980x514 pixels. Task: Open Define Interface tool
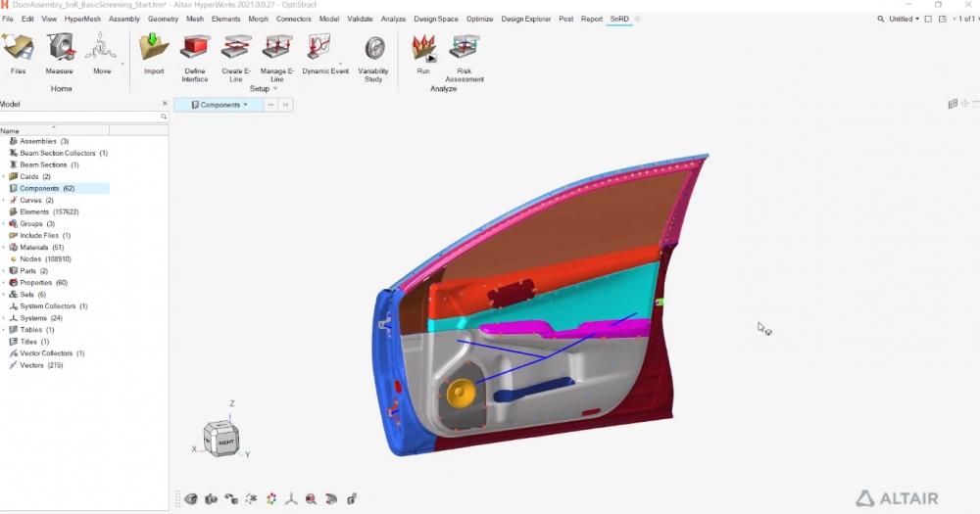point(195,58)
